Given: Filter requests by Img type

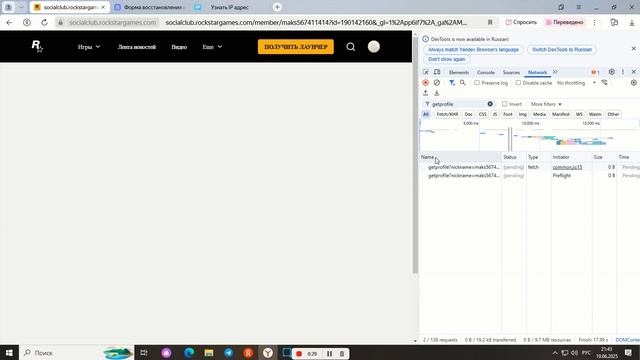Looking at the screenshot, I should [522, 114].
